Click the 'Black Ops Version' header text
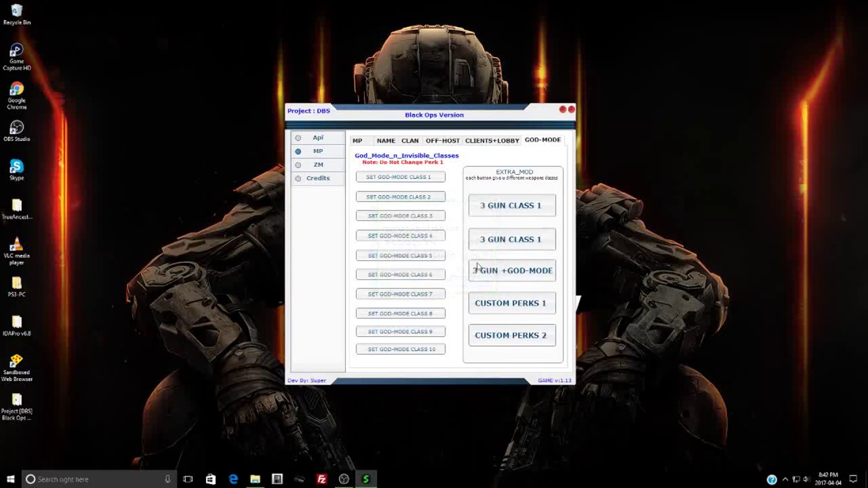868x488 pixels. click(434, 115)
